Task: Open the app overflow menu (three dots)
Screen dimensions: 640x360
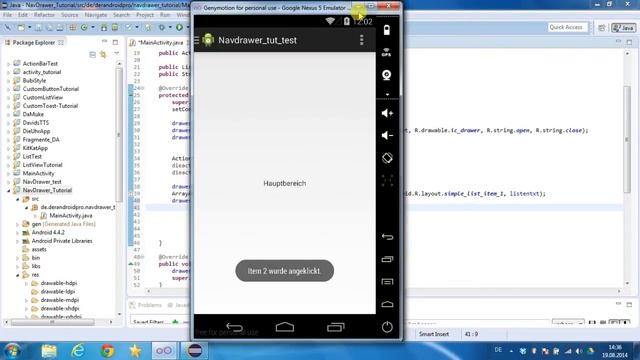Action: 361,40
